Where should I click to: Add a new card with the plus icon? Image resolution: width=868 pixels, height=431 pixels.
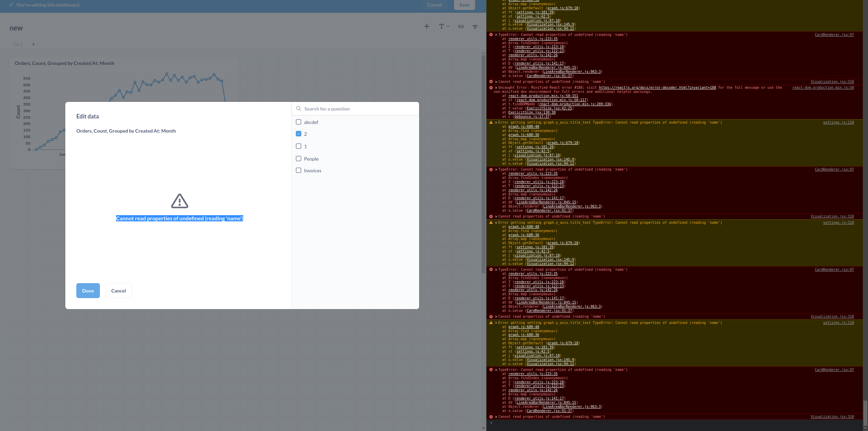tap(426, 26)
